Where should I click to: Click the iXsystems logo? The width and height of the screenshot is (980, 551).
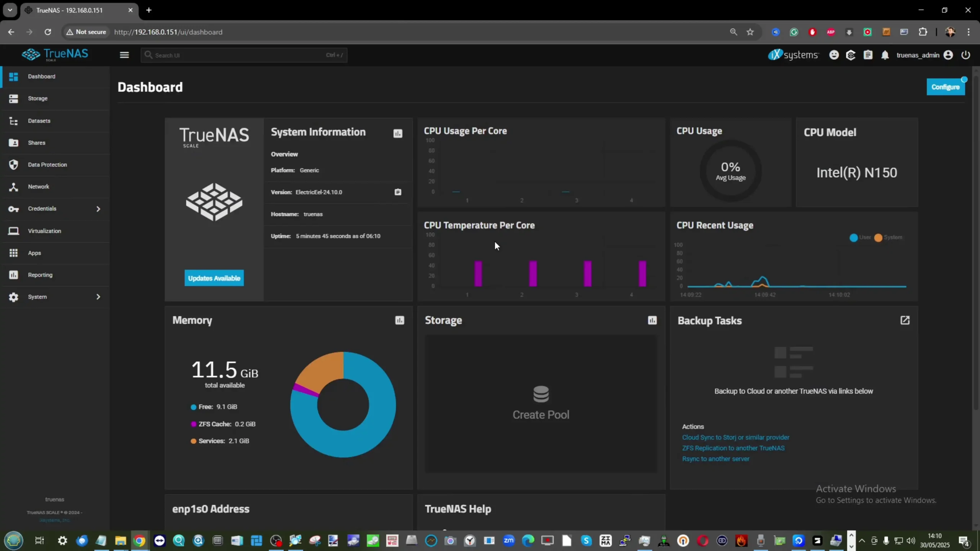[x=793, y=55]
